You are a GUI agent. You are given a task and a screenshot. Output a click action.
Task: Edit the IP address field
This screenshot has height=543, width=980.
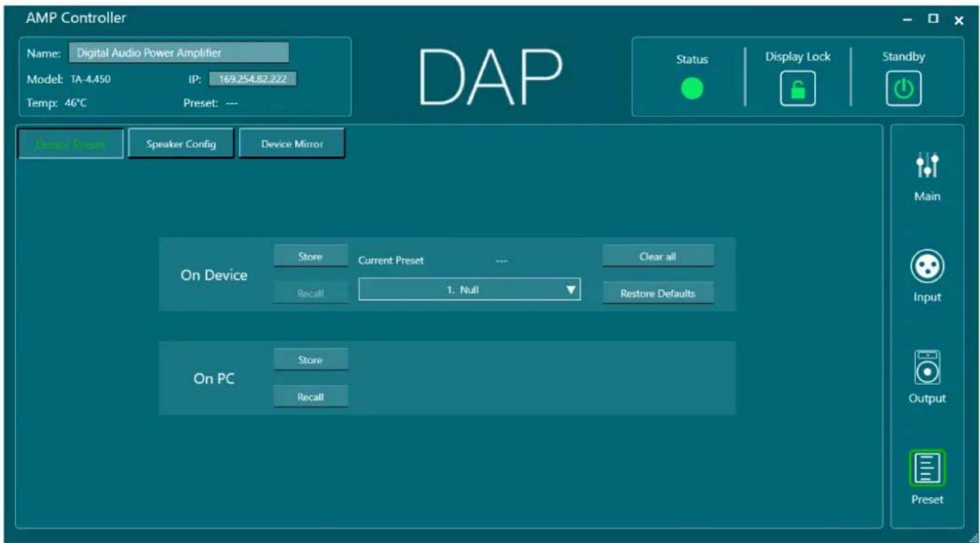click(x=252, y=80)
